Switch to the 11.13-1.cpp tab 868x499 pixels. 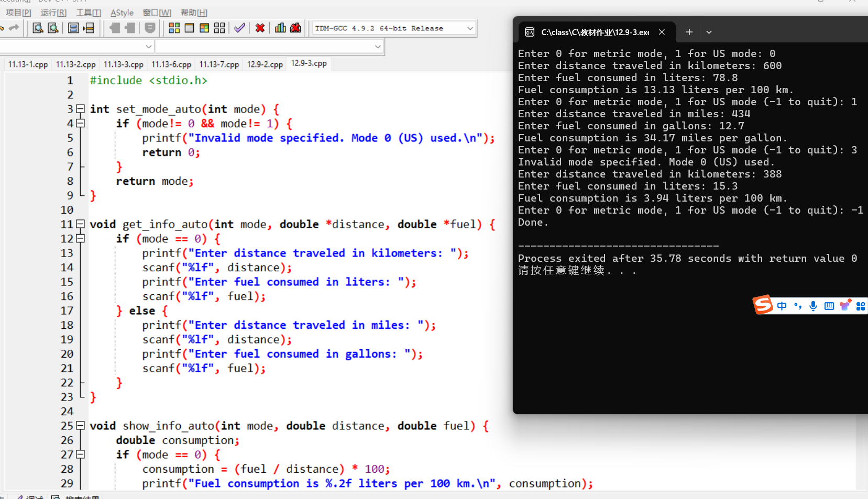point(28,64)
